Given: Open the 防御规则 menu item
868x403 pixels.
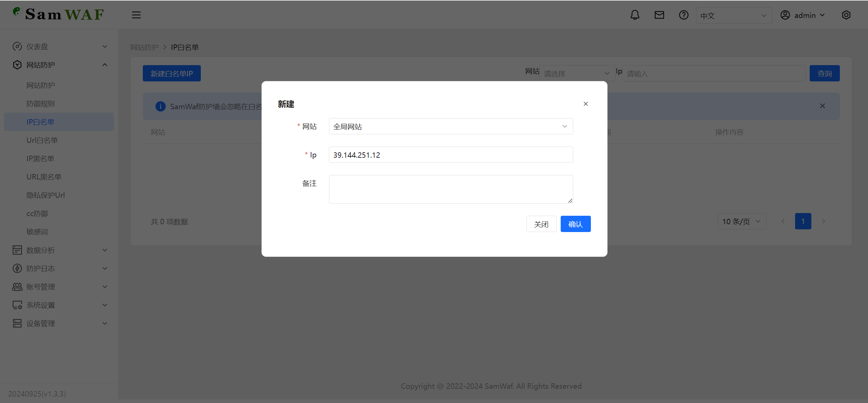Looking at the screenshot, I should click(x=59, y=103).
